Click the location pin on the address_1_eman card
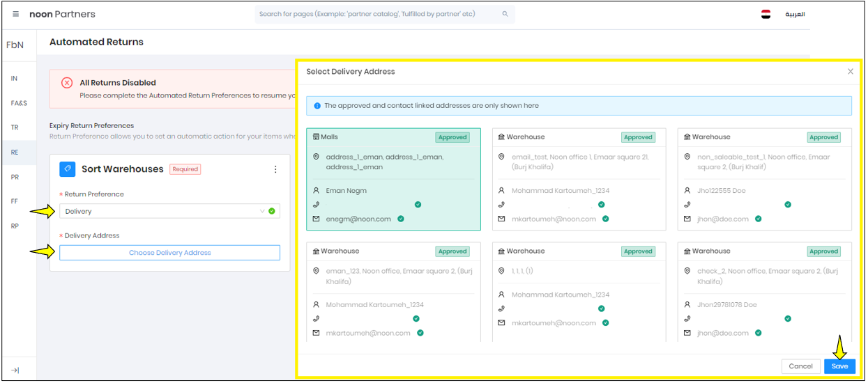The height and width of the screenshot is (383, 868). point(316,157)
